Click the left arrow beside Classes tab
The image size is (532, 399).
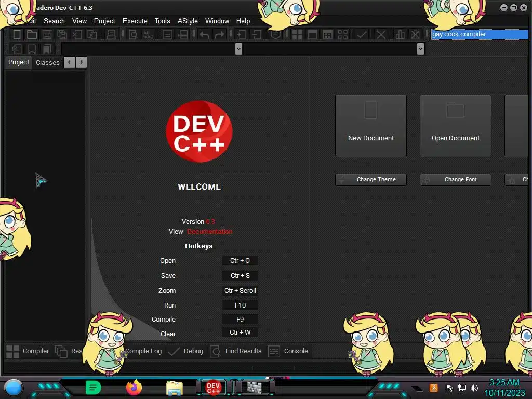coord(69,62)
